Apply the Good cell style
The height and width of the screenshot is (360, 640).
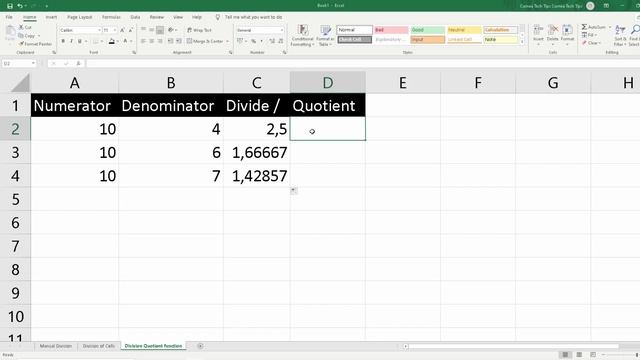tap(427, 30)
